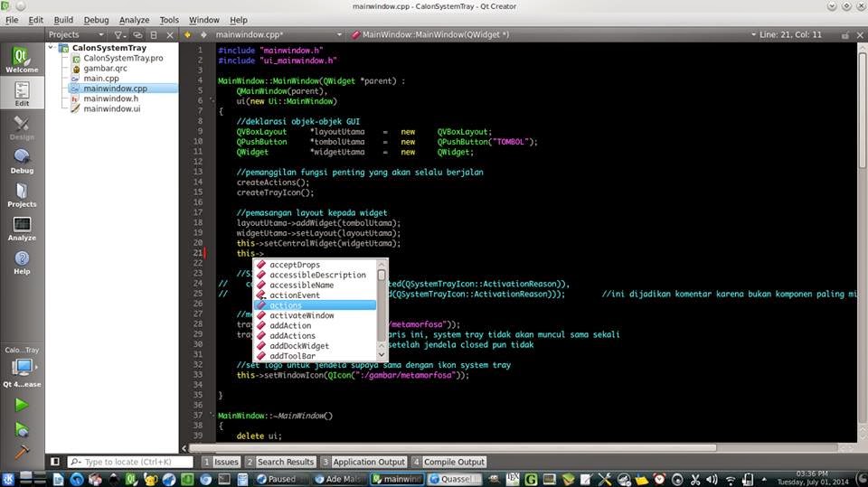Toggle fold marker at line 37
868x487 pixels.
tap(212, 415)
